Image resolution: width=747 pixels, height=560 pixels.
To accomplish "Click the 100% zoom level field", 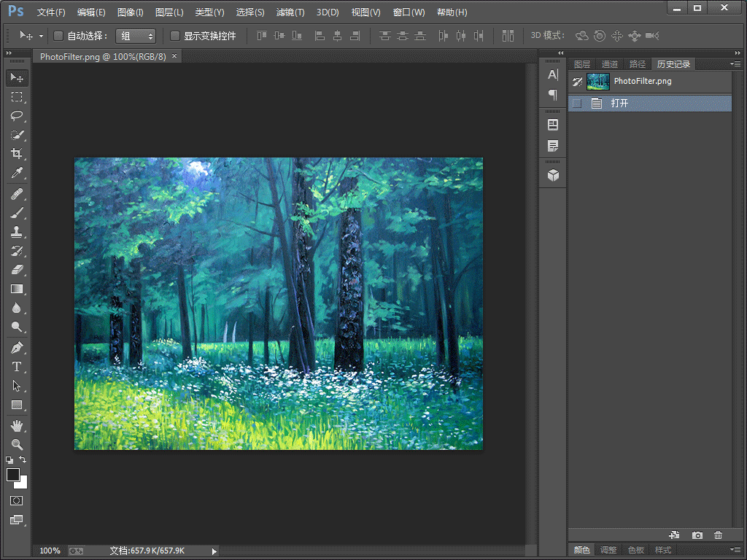I will click(x=50, y=551).
